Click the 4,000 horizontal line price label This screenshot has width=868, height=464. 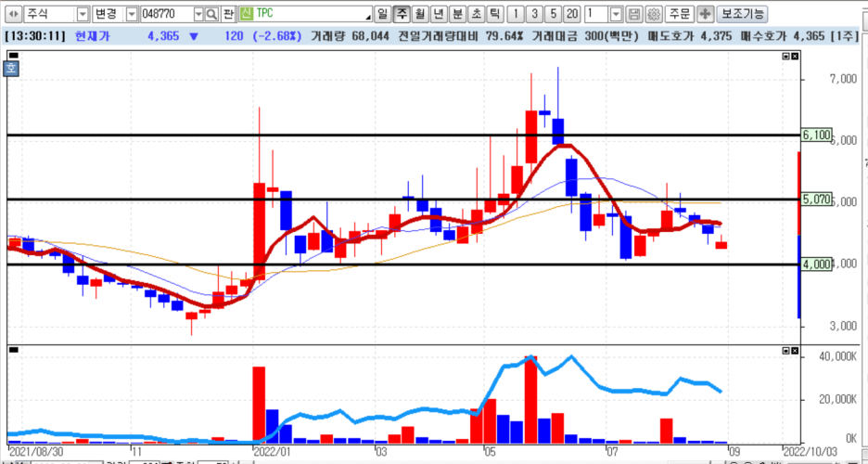point(816,264)
